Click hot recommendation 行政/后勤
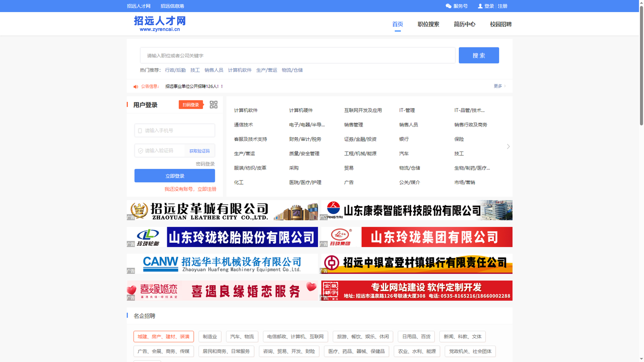The width and height of the screenshot is (644, 362). click(175, 70)
